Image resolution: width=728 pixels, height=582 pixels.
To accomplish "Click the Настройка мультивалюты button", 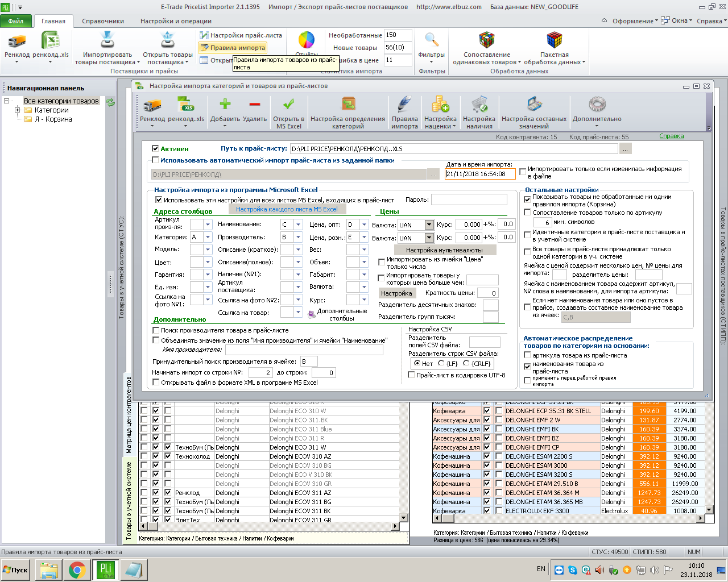I will point(444,250).
